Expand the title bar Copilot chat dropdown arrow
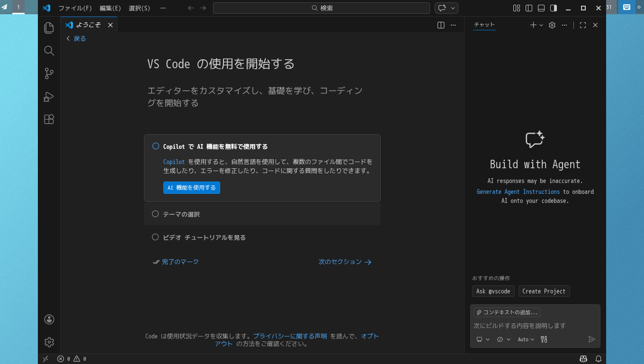This screenshot has height=364, width=644. coord(453,8)
